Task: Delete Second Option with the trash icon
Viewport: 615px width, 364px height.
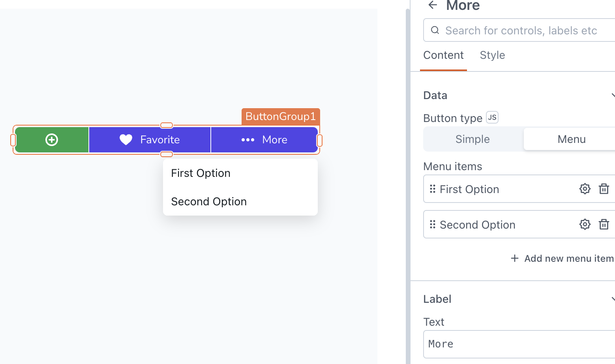Action: coord(604,224)
